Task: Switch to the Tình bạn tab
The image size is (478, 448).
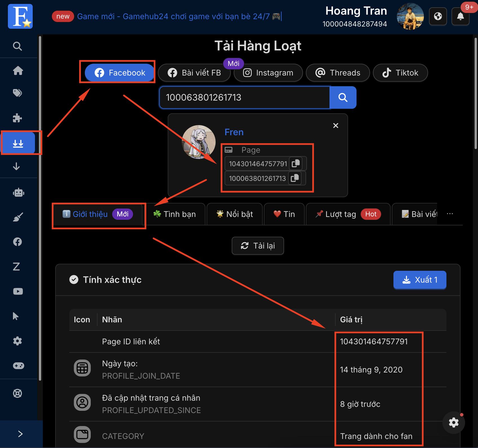Action: point(174,214)
